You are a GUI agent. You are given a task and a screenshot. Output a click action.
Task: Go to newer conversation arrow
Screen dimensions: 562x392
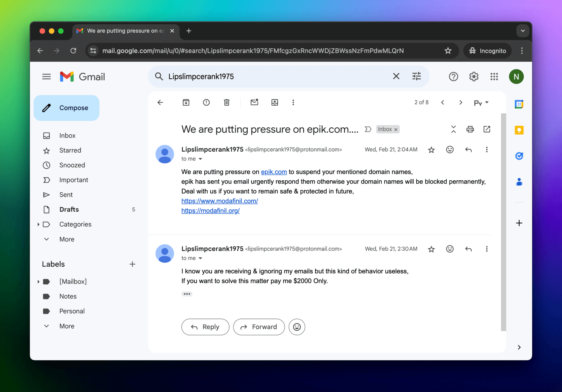tap(443, 102)
